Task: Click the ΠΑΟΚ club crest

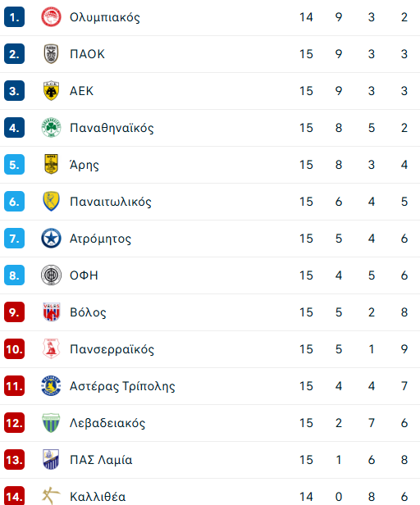Action: tap(51, 54)
